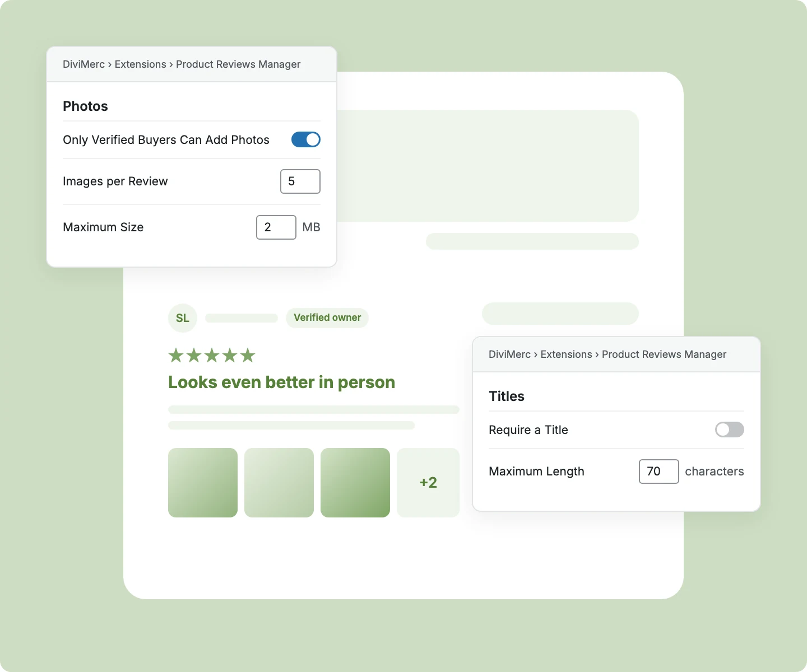Open review title Looks even better in person
The height and width of the screenshot is (672, 807).
click(281, 382)
